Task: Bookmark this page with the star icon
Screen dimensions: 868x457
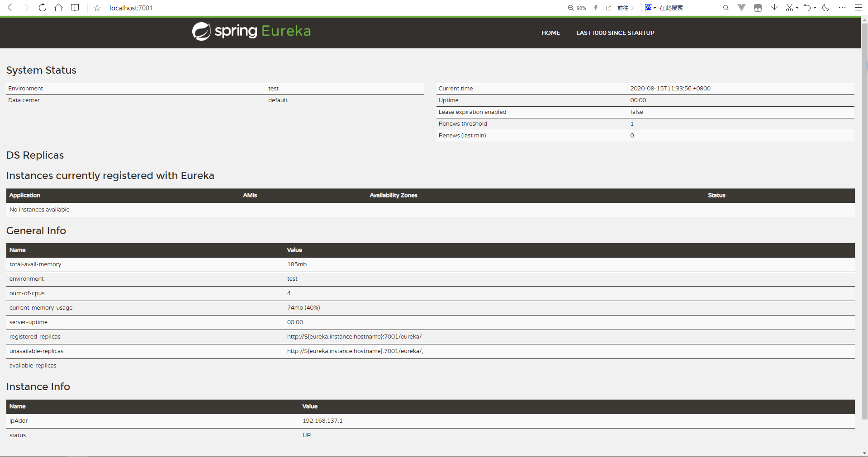Action: [x=97, y=8]
